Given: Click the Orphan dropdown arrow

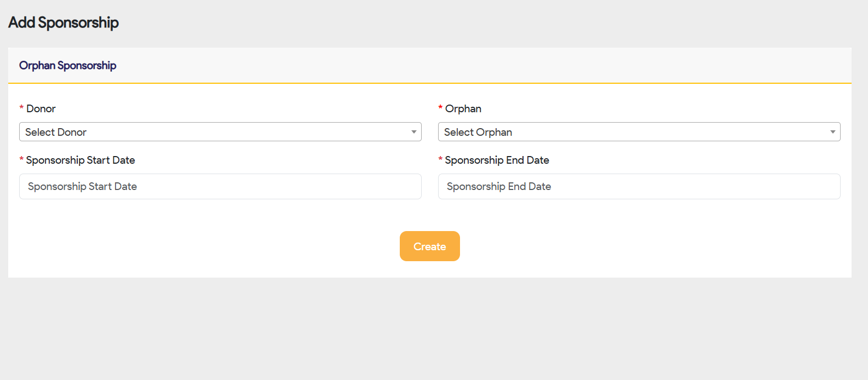Looking at the screenshot, I should click(833, 132).
